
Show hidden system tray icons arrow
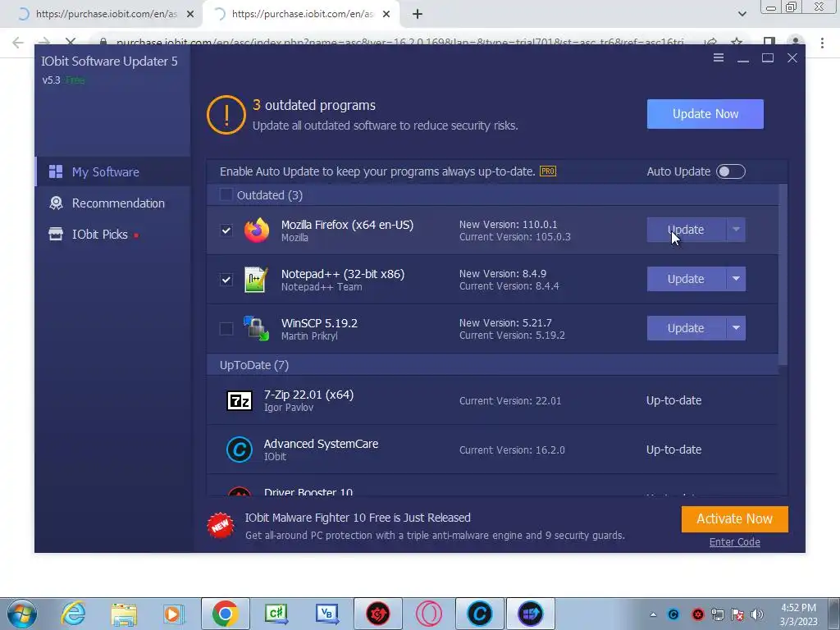coord(653,614)
